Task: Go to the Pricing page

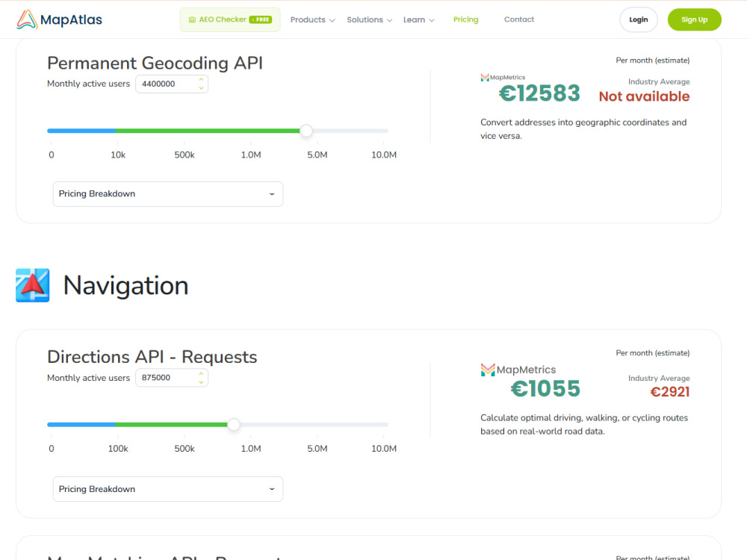Action: [x=465, y=19]
